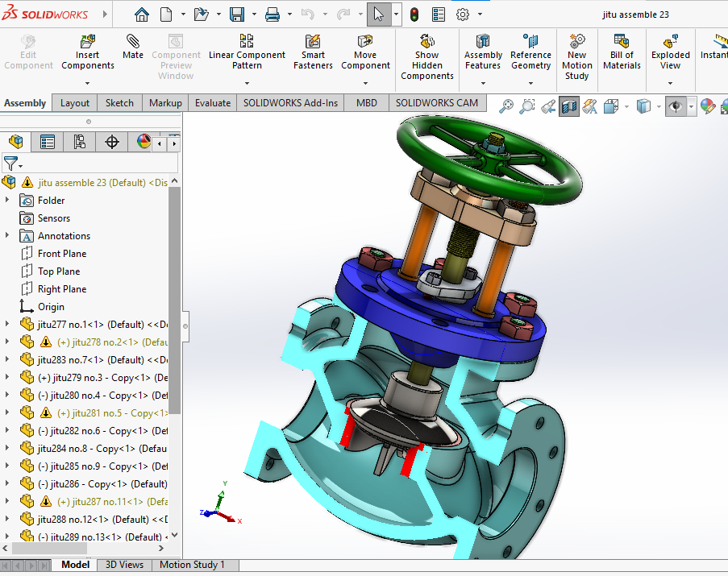Viewport: 728px width, 576px height.
Task: Open Linear Component Pattern dropdown arrow
Action: [x=247, y=84]
